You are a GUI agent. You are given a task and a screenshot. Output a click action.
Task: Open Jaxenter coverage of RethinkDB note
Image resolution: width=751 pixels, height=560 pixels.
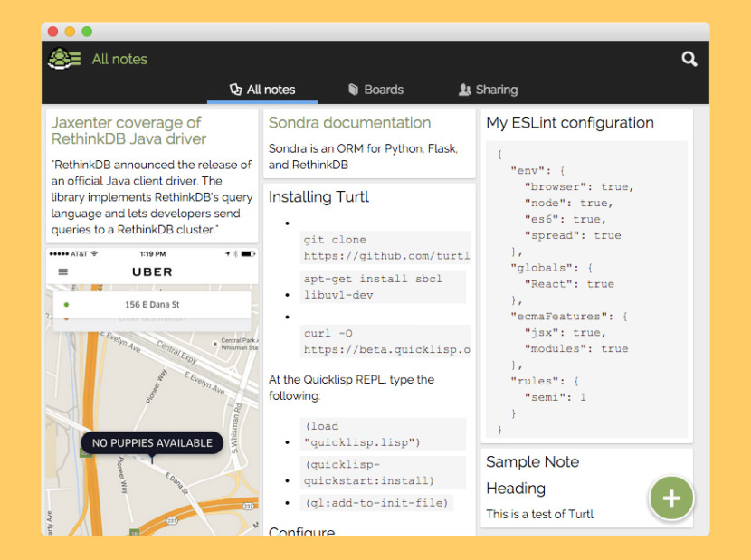[x=128, y=131]
